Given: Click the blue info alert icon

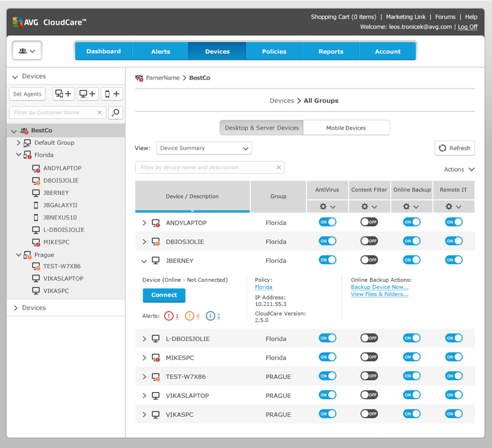Looking at the screenshot, I should point(210,316).
